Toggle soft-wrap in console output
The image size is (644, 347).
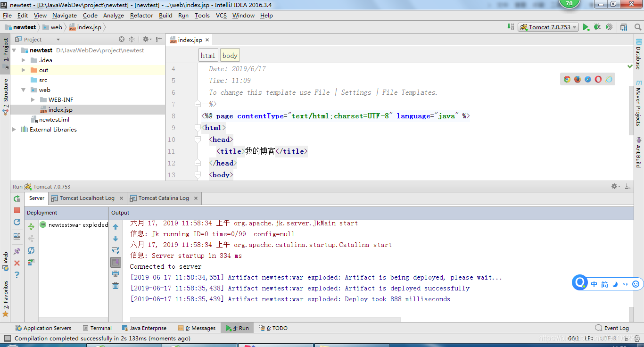click(116, 250)
